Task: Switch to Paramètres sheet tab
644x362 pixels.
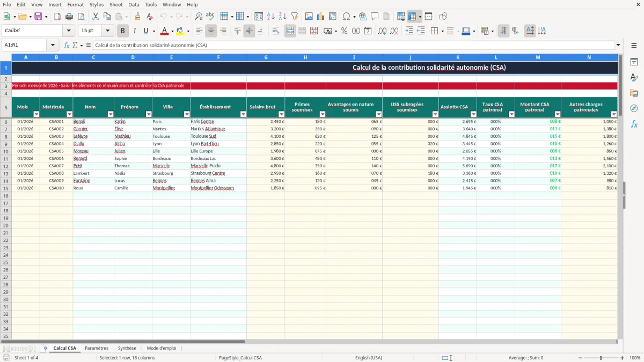Action: tap(97, 348)
